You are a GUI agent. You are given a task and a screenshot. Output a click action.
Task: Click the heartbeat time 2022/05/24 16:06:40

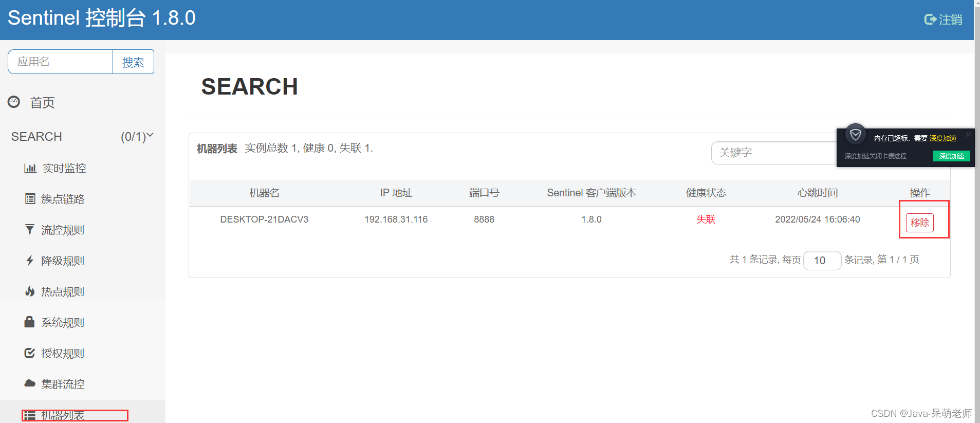pos(818,219)
